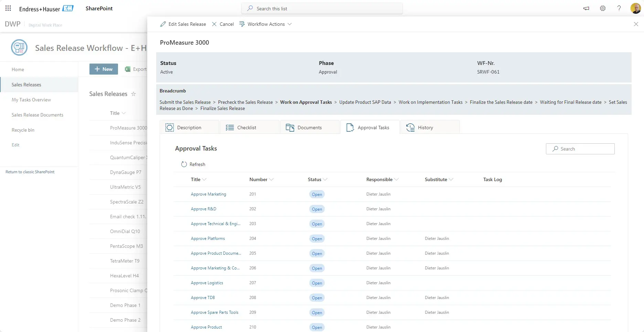
Task: Open the Approve Marketing task link
Action: pyautogui.click(x=208, y=194)
